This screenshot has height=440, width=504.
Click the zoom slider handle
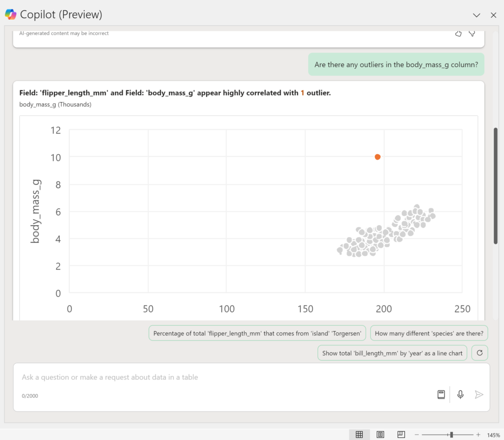pos(451,435)
